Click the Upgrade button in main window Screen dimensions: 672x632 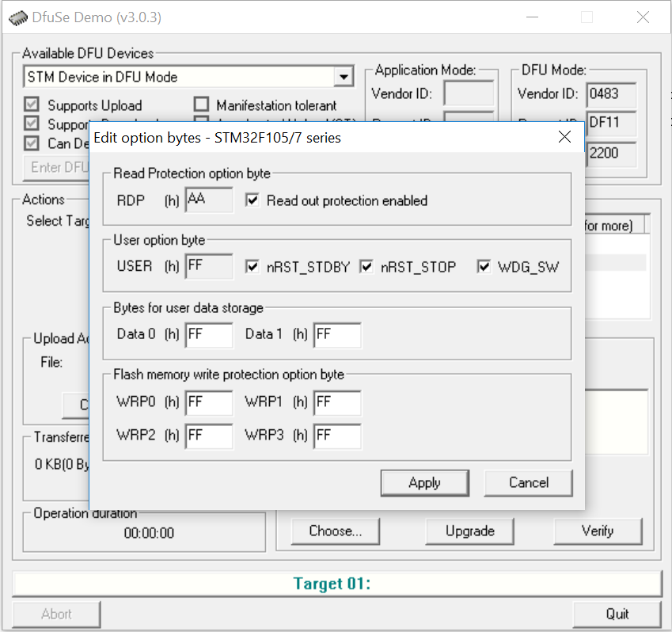point(469,531)
